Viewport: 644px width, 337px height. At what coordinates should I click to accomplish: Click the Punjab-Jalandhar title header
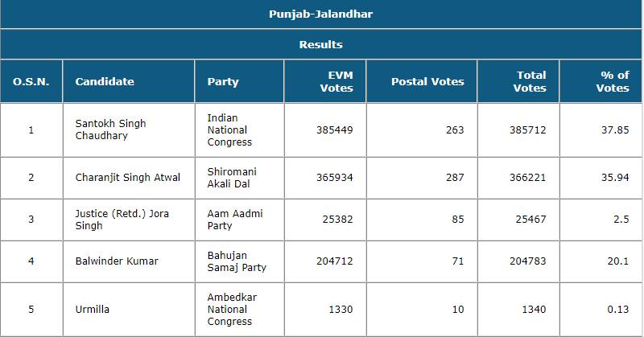(x=320, y=14)
